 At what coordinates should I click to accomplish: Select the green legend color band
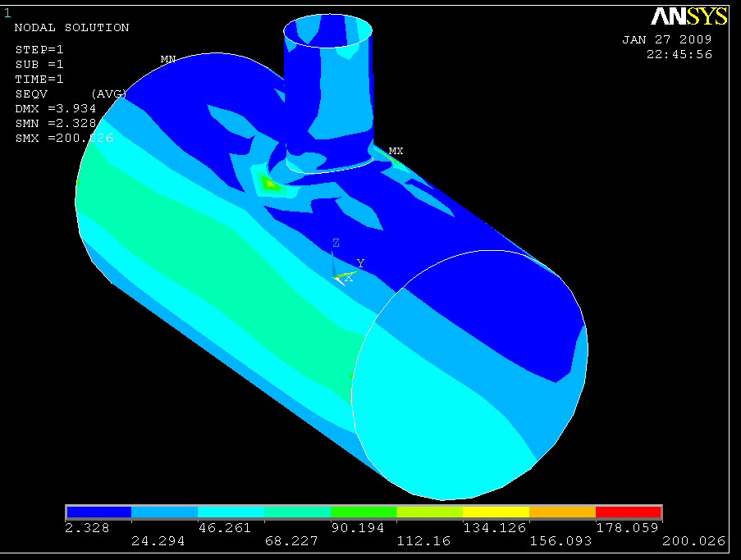coord(364,512)
